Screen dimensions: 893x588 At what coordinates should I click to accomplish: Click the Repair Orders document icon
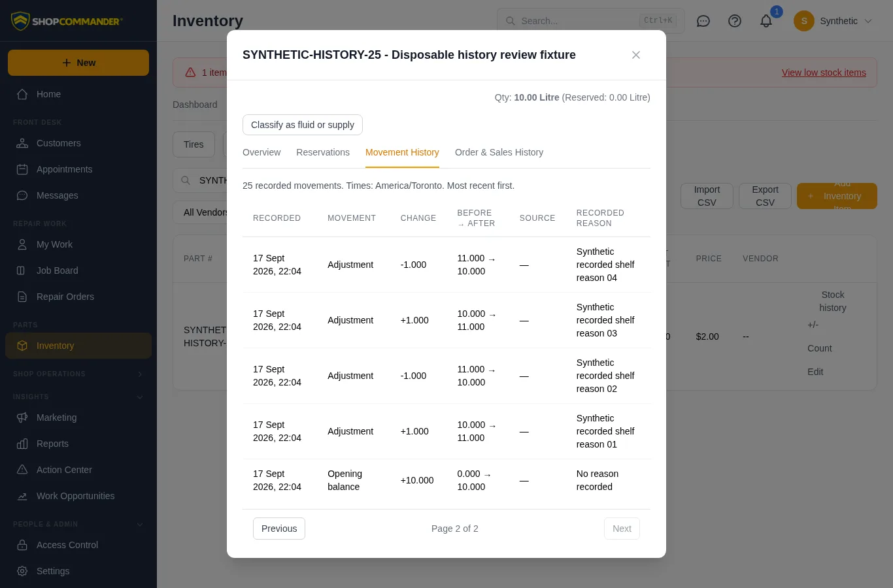pos(22,297)
